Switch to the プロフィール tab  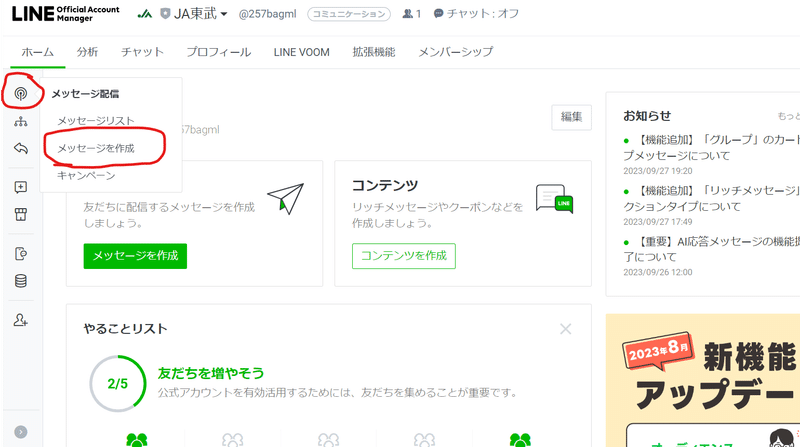pyautogui.click(x=218, y=52)
